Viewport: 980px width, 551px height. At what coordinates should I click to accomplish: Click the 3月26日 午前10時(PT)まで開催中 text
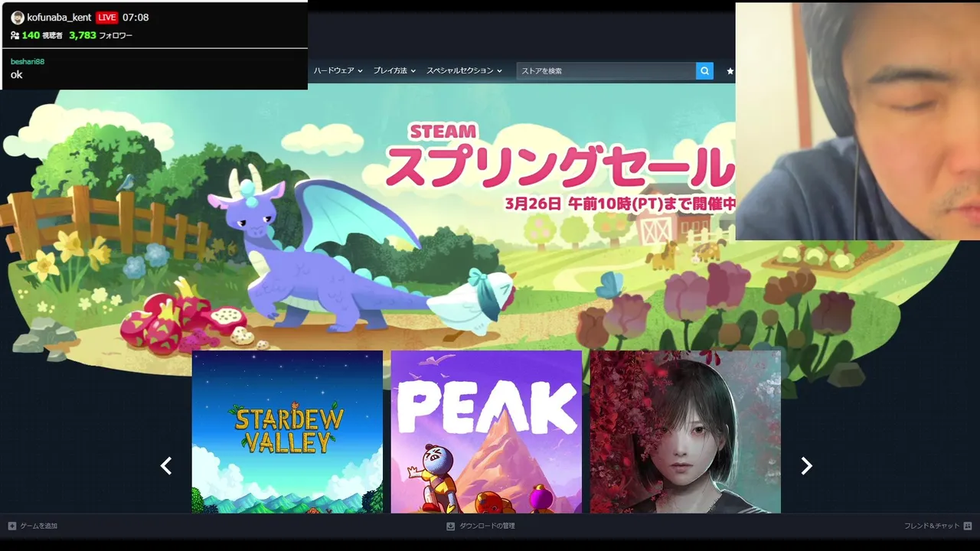pyautogui.click(x=620, y=204)
